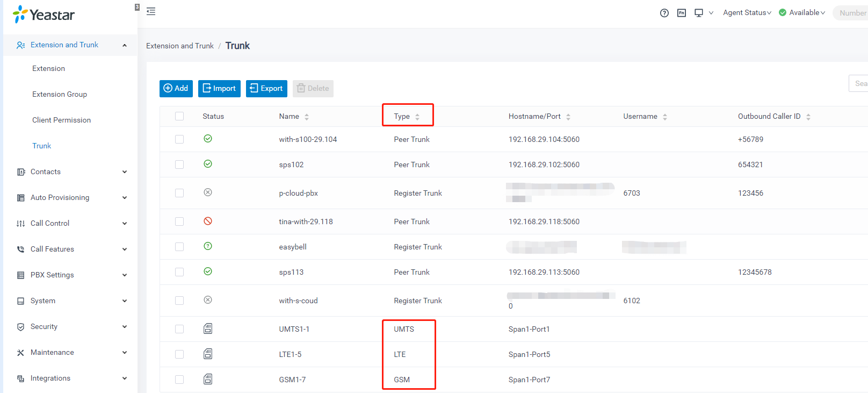Click status icon of with-s100-29.104 trunk
868x393 pixels.
(208, 139)
